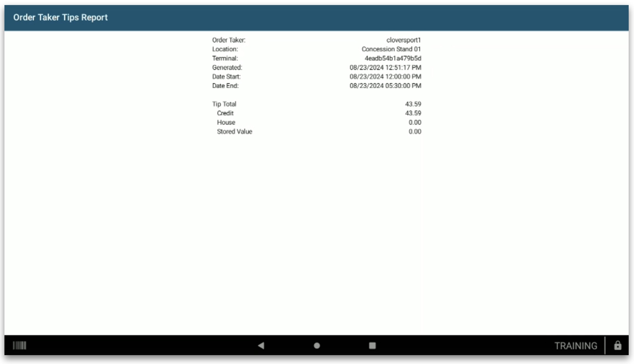Click the terminal ID 4eadb54b1a479b5d

393,58
